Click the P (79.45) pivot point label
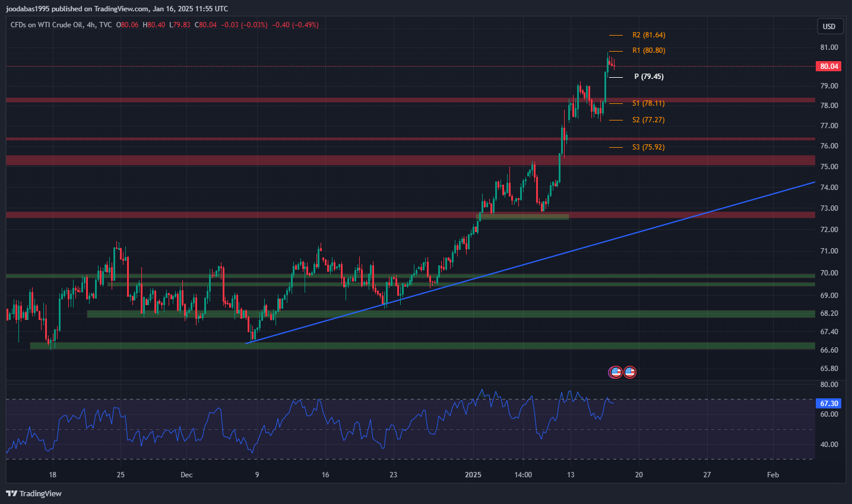Viewport: 852px width, 504px height. tap(648, 77)
